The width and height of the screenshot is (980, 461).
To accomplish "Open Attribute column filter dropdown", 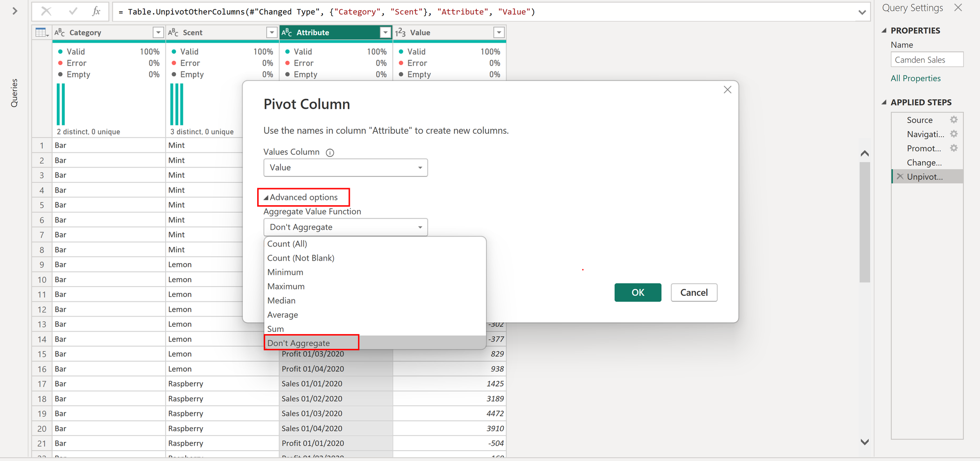I will (386, 32).
